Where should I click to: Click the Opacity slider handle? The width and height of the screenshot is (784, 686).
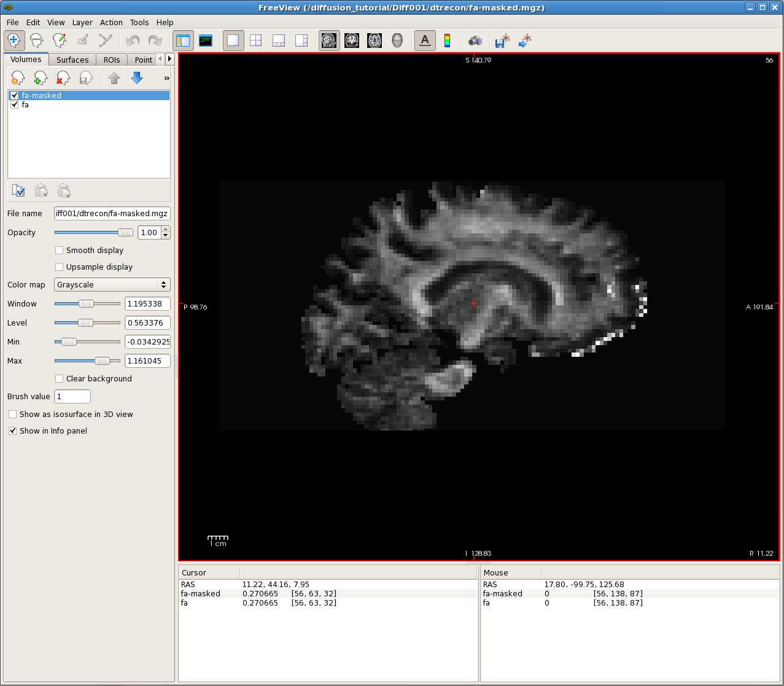click(125, 233)
